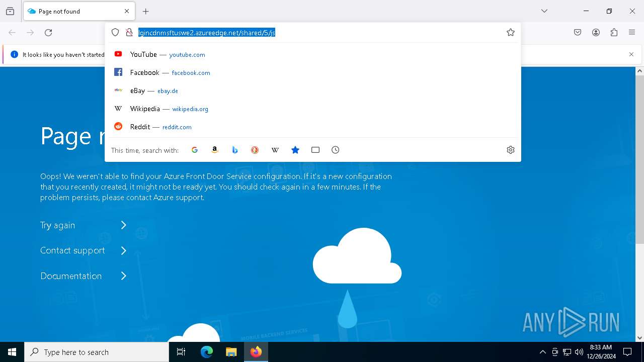Viewport: 644px width, 362px height.
Task: Go forward with the forward arrow
Action: click(30, 33)
